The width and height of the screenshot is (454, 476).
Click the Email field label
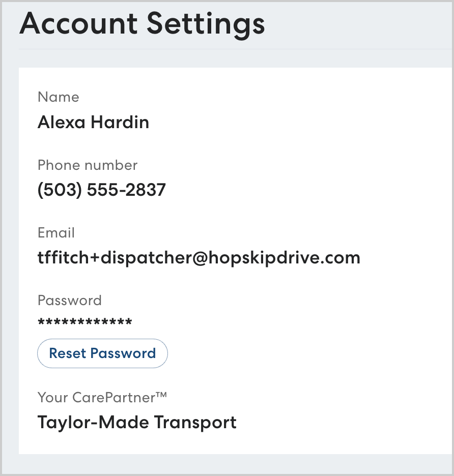(x=56, y=233)
